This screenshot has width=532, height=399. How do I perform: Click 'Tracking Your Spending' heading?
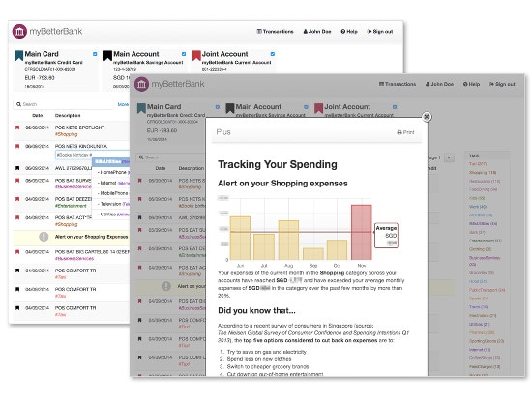tap(278, 164)
